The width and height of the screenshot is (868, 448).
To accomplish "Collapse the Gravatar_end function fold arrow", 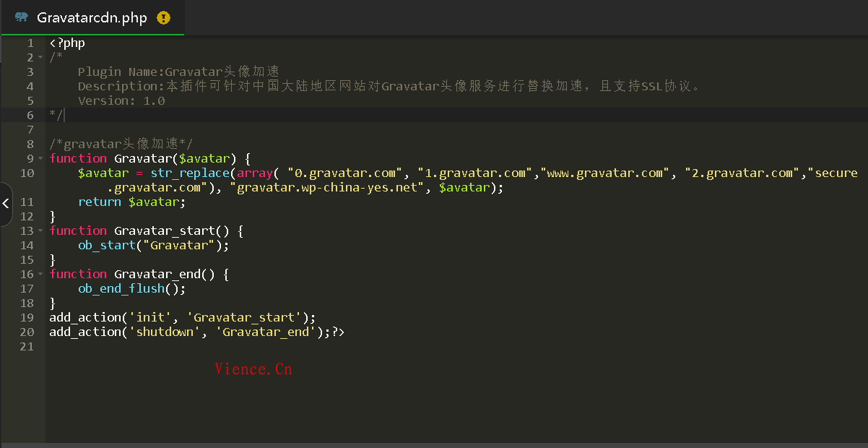I will point(40,275).
